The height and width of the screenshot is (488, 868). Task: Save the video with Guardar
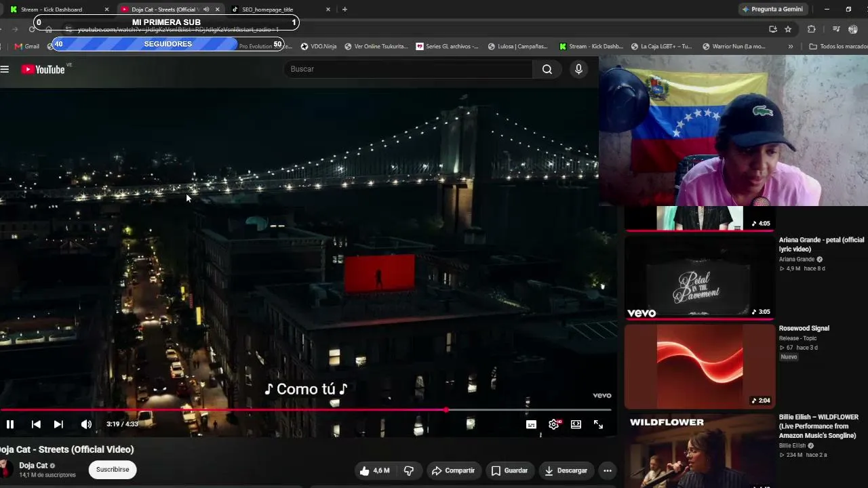[509, 470]
